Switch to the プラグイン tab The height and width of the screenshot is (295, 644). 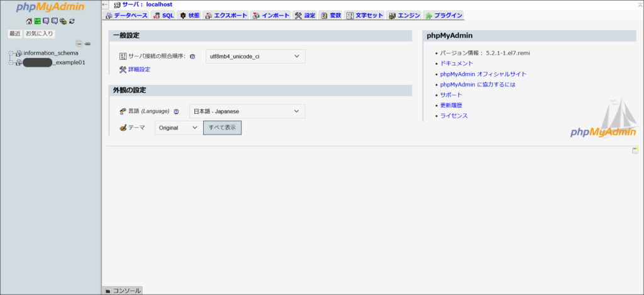pyautogui.click(x=444, y=15)
